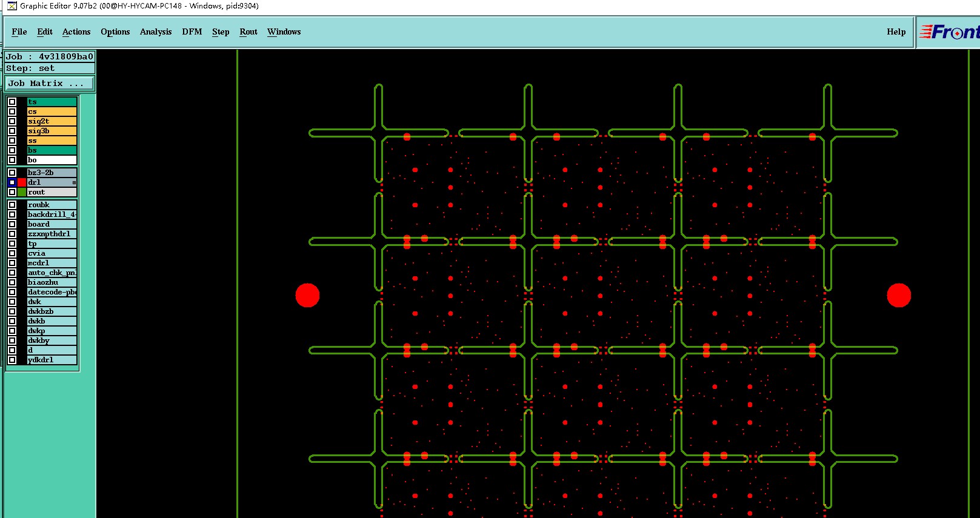Select the zzxnpthdrl layer name
The width and height of the screenshot is (980, 518).
(52, 234)
